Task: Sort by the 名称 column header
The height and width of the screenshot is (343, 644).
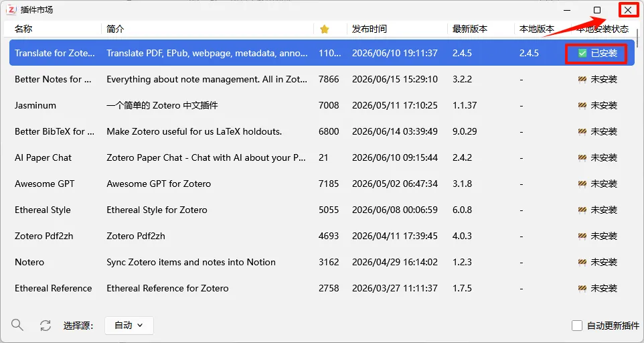Action: tap(23, 29)
